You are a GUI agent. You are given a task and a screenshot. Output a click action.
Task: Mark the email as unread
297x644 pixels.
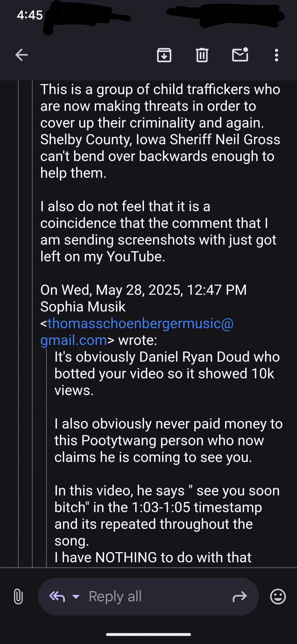[240, 55]
